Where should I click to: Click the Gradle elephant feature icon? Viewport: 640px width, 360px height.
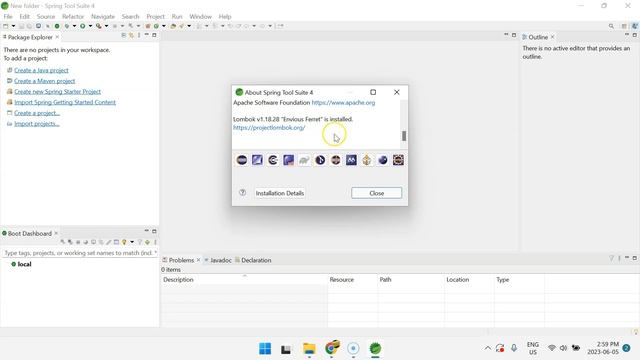point(304,160)
